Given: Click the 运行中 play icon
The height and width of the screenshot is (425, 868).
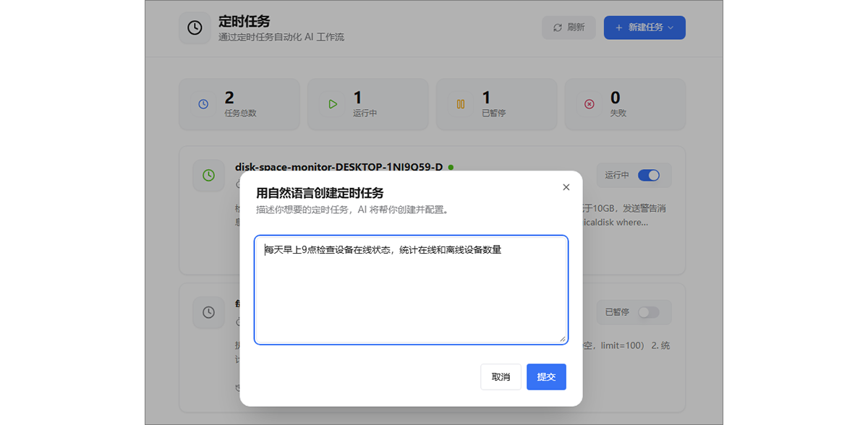Looking at the screenshot, I should (332, 104).
